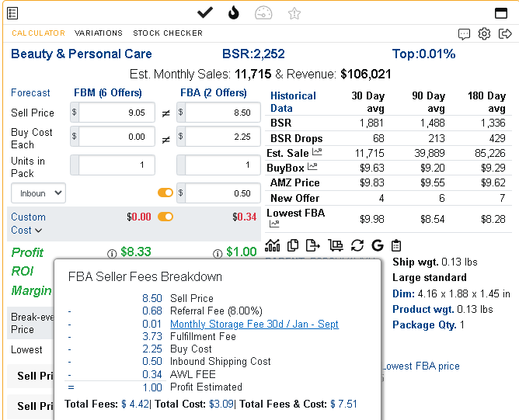Click the clipboard notes icon

point(396,245)
